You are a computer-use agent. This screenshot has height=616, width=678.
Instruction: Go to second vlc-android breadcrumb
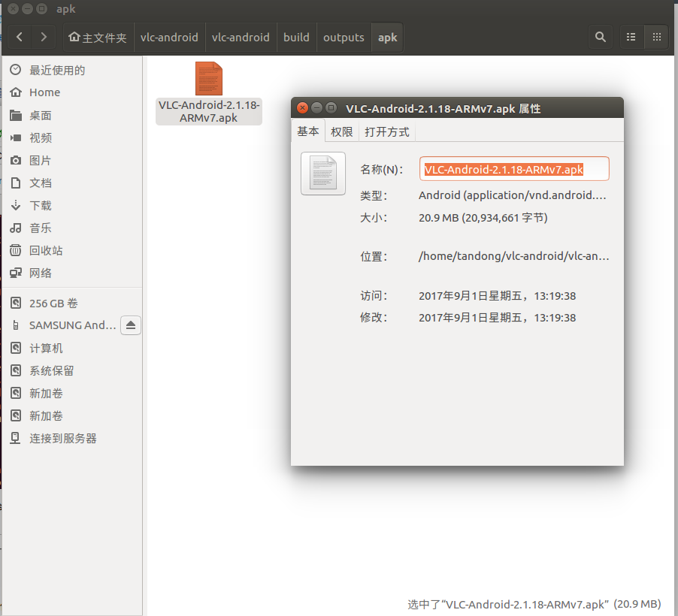(x=241, y=37)
